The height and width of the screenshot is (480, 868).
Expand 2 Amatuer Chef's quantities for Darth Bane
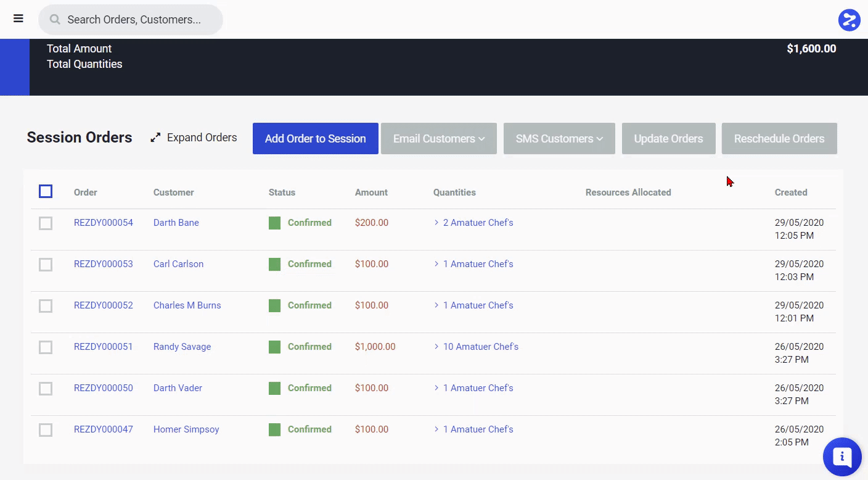click(473, 223)
